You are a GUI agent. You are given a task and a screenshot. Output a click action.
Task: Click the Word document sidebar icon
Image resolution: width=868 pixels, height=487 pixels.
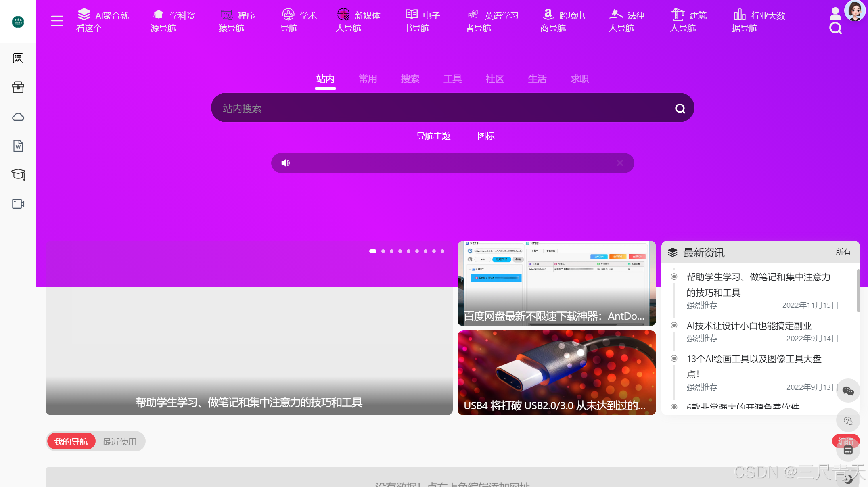(18, 146)
